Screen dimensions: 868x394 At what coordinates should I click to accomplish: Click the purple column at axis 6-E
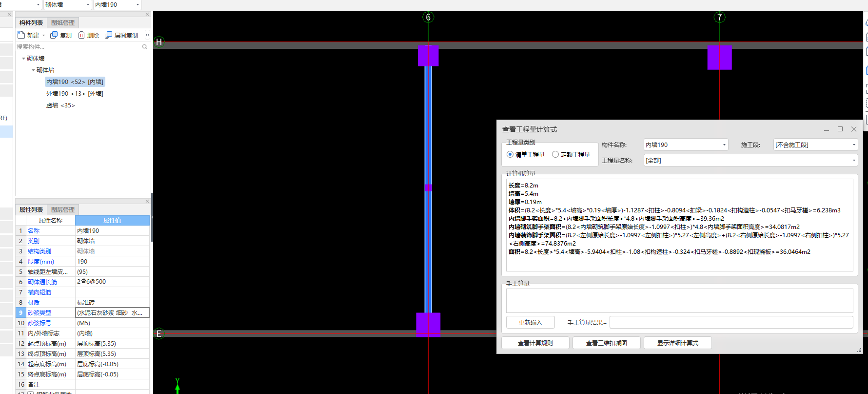pos(428,325)
